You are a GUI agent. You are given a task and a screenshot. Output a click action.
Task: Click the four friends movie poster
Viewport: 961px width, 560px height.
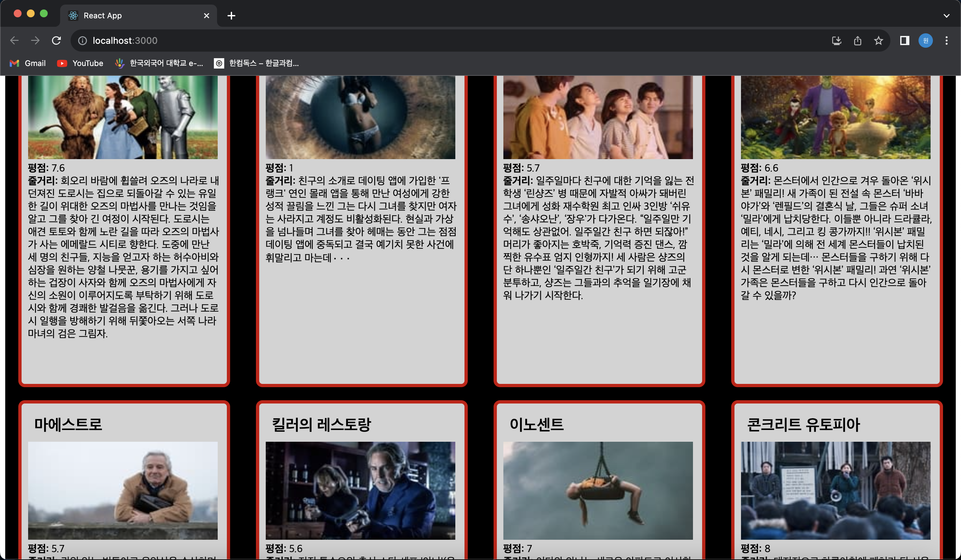click(x=598, y=117)
